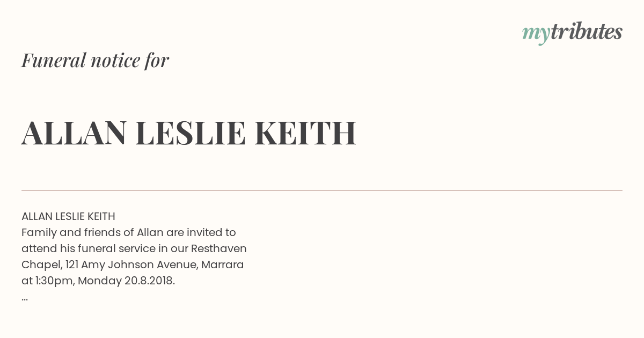Click the word LESLIE in the large title

(x=190, y=133)
